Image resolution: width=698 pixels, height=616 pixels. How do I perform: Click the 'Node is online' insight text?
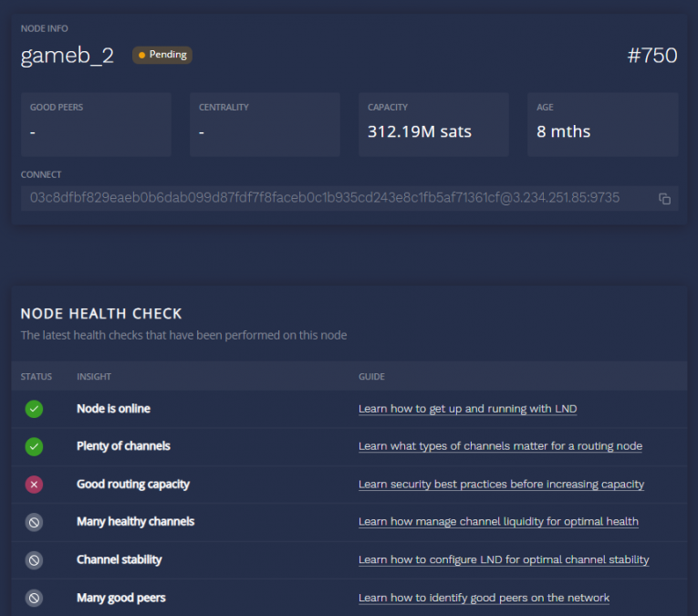(113, 409)
